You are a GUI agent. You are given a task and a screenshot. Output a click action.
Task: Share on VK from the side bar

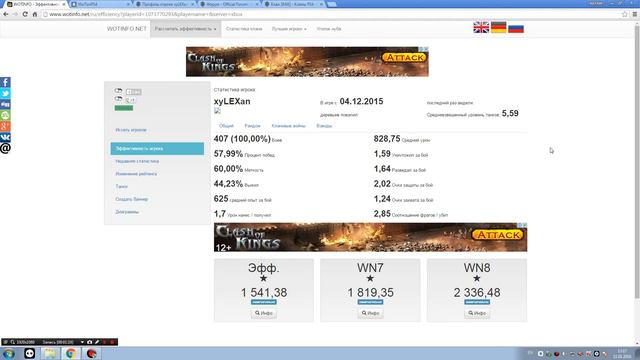[x=5, y=137]
